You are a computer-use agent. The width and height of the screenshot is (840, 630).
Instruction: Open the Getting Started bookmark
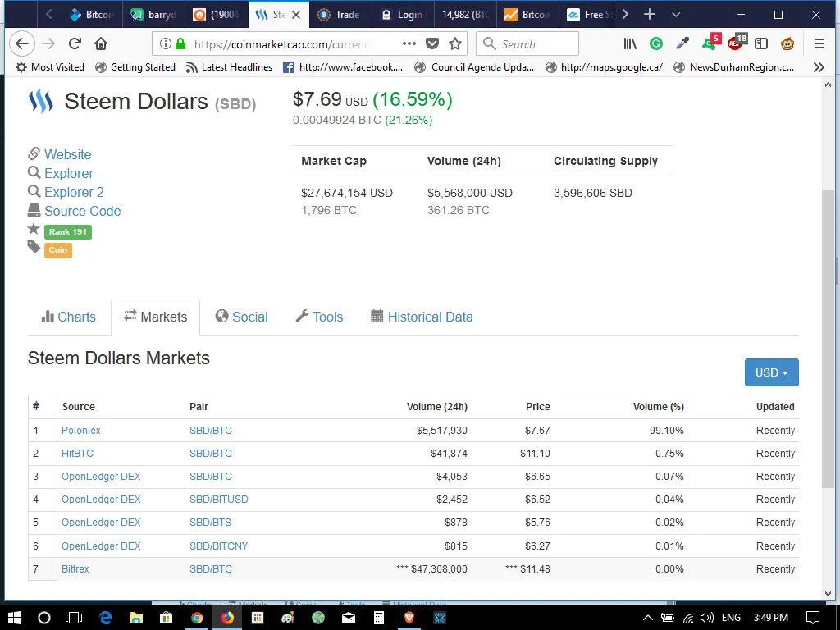click(x=135, y=67)
